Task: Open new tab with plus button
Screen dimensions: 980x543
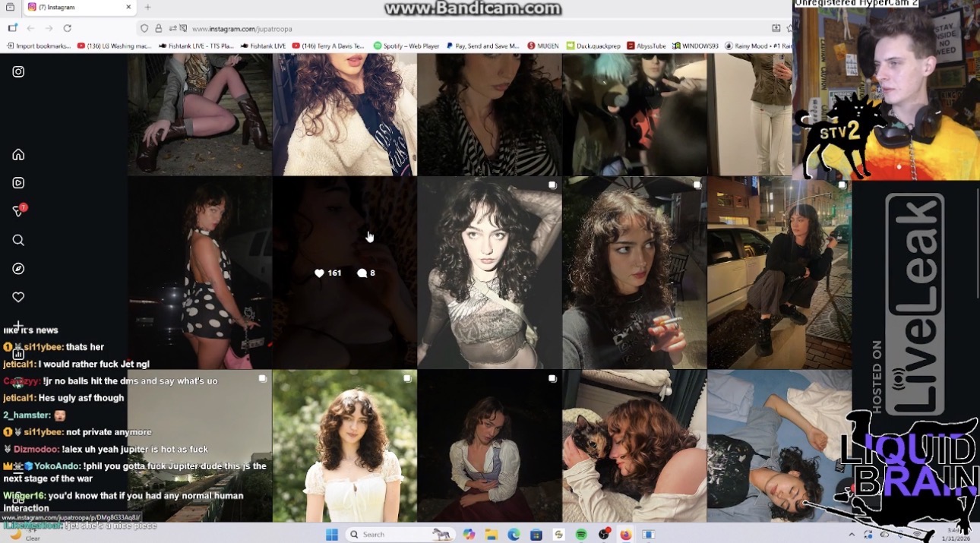Action: (x=147, y=8)
